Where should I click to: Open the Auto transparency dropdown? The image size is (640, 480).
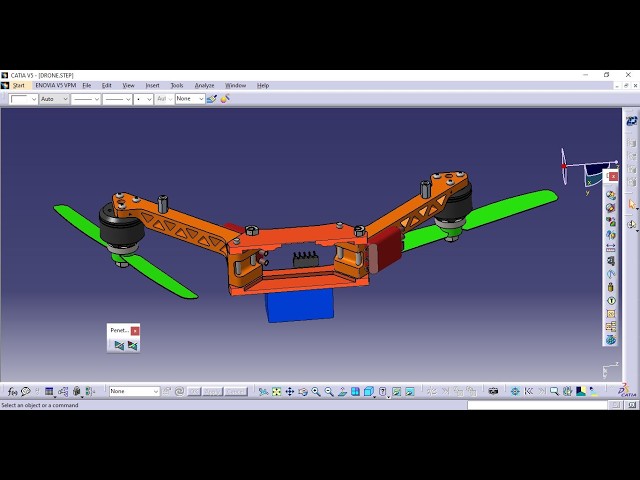point(54,99)
